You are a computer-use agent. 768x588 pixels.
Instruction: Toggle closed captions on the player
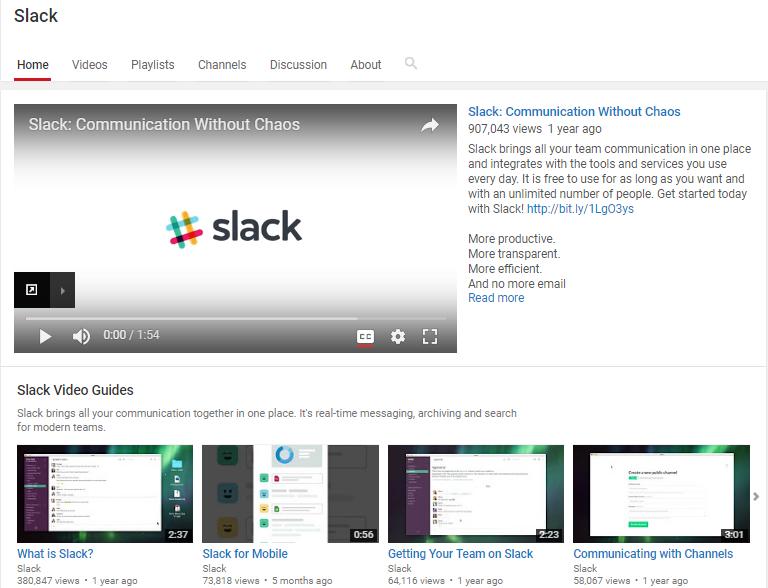(365, 337)
